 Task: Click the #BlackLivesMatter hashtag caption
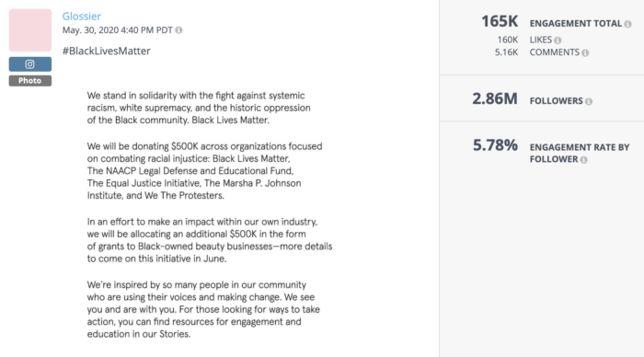(107, 51)
